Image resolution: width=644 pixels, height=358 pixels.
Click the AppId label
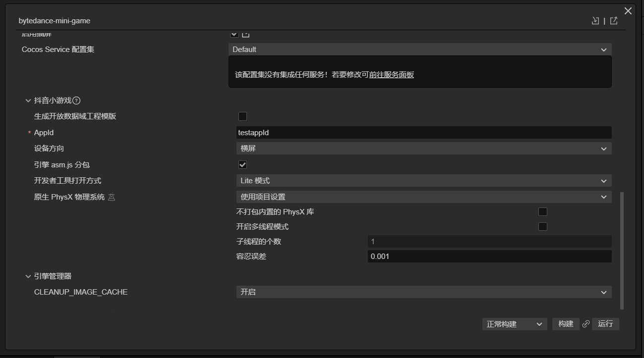pyautogui.click(x=44, y=133)
